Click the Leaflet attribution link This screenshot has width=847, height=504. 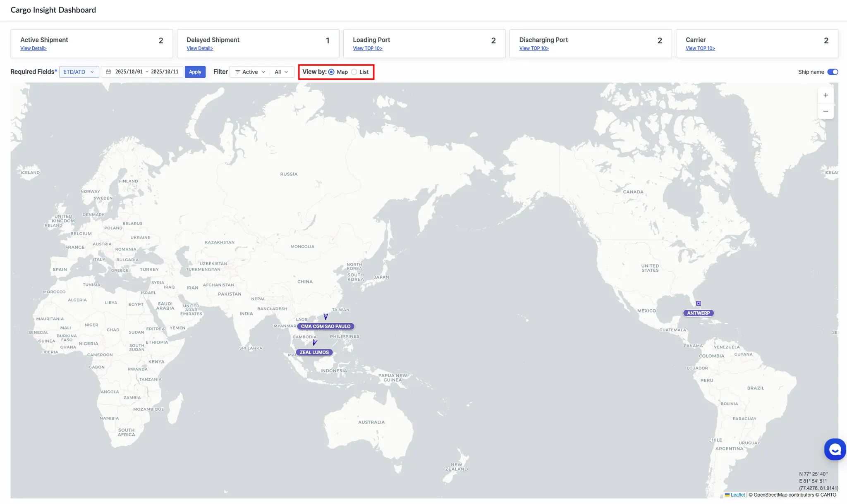737,495
